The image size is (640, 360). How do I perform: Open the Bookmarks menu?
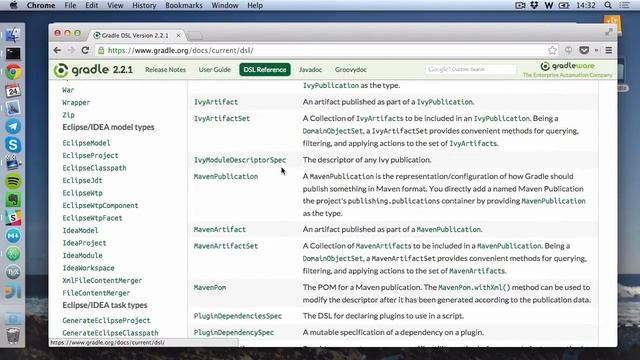184,5
